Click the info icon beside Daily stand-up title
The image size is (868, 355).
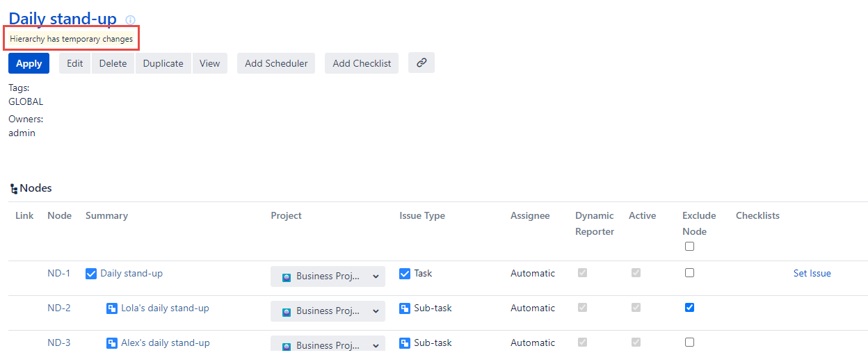coord(130,20)
